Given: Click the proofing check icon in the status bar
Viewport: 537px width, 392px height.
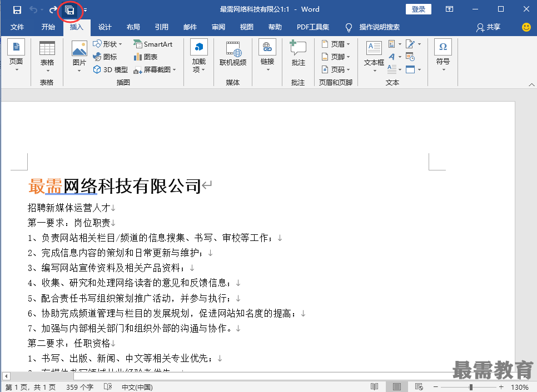Looking at the screenshot, I should click(108, 387).
